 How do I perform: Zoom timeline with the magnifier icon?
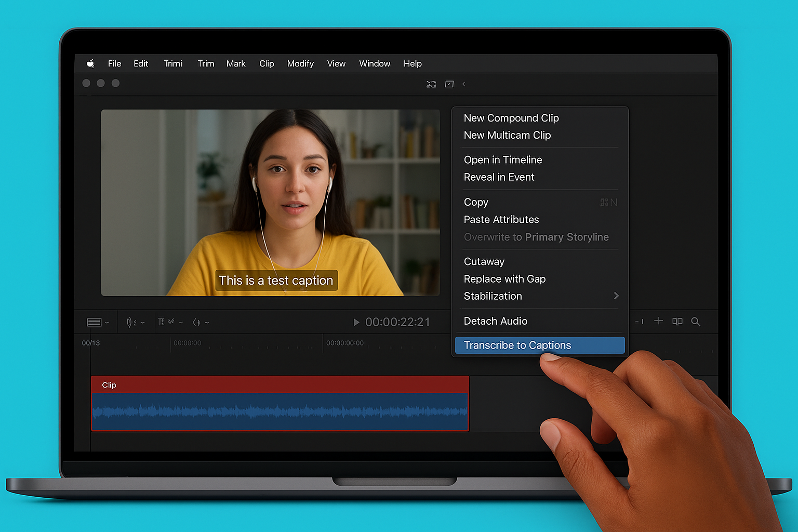(x=696, y=322)
